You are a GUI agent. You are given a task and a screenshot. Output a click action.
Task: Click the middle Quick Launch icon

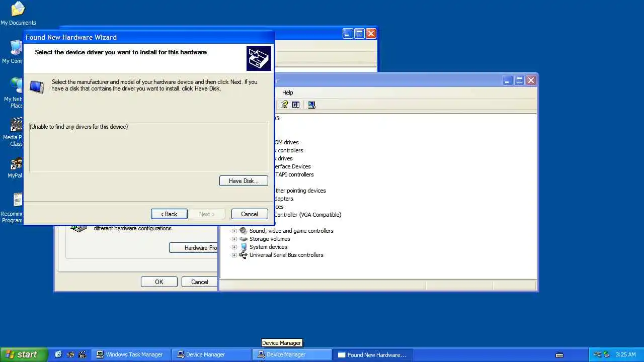click(70, 354)
